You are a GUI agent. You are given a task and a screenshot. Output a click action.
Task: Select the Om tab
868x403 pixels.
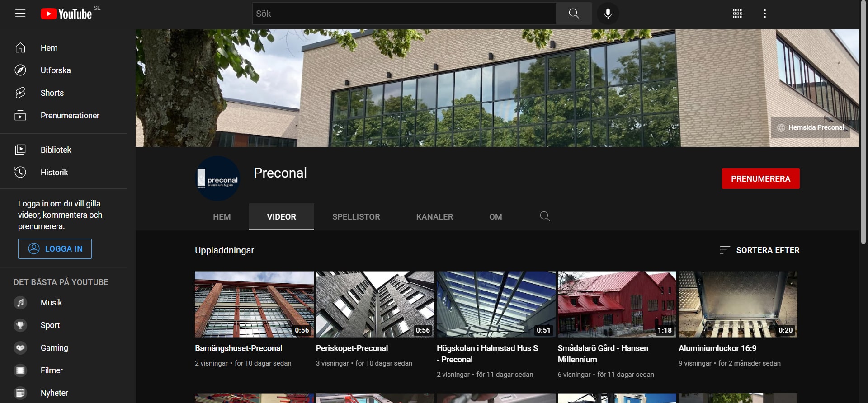tap(495, 217)
